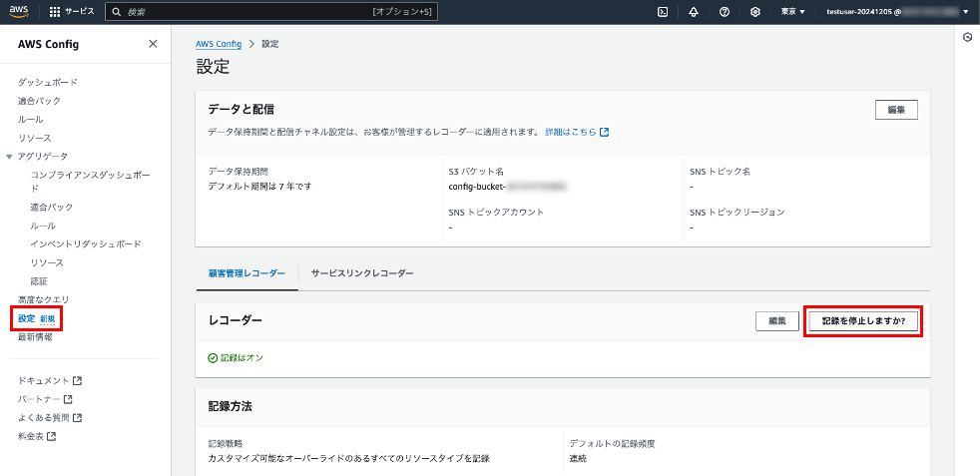Collapse the アグリゲータ section
The width and height of the screenshot is (980, 476).
[x=9, y=156]
